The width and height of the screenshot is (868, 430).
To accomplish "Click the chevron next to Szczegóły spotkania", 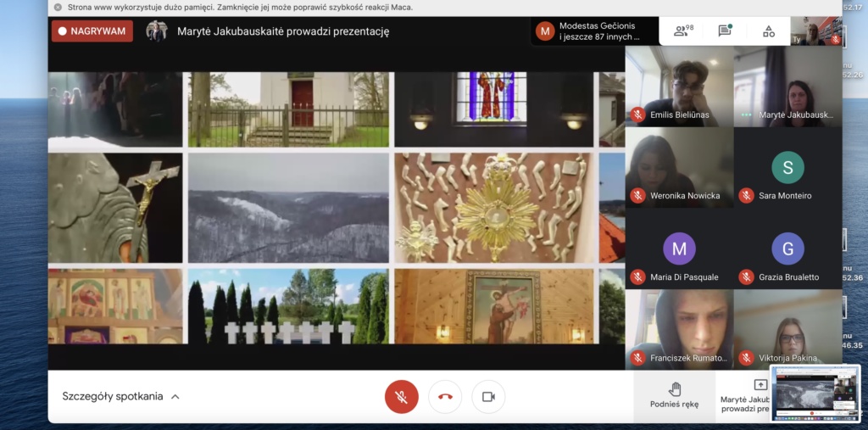I will (175, 396).
